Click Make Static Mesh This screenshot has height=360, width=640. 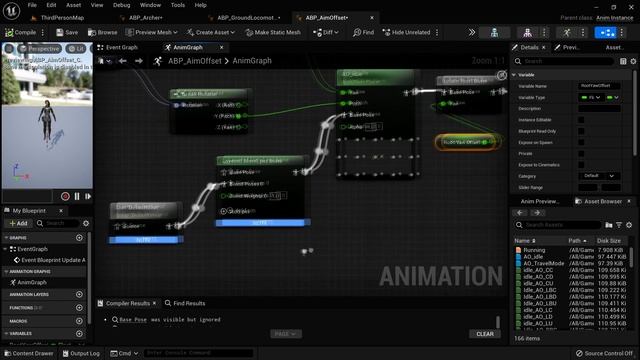pos(273,32)
